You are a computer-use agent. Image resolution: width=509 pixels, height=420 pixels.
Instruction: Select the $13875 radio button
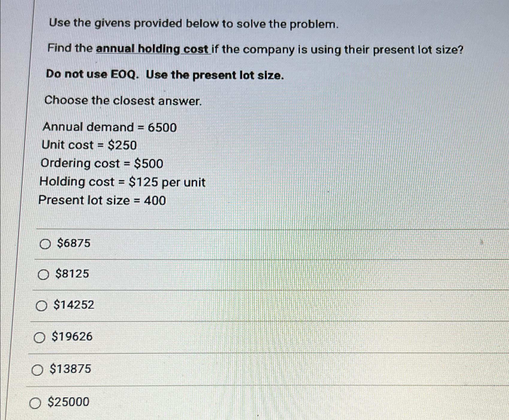click(38, 370)
